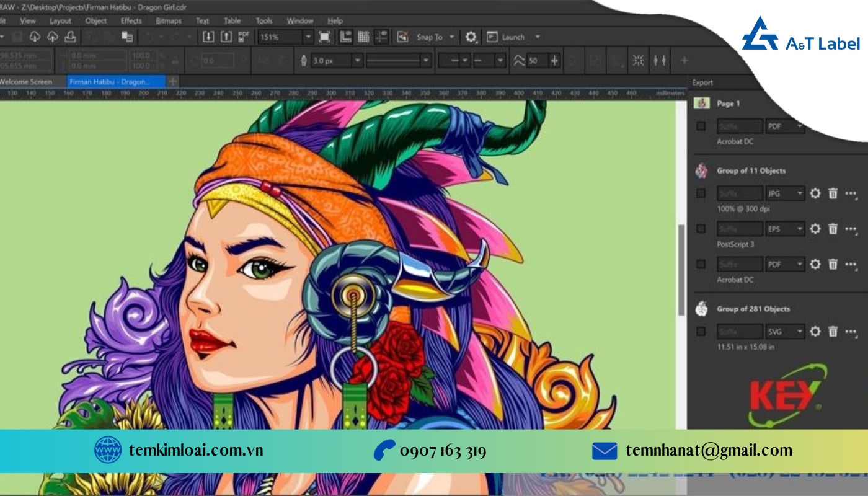Delete the SVG export entry via trash icon

pyautogui.click(x=833, y=332)
